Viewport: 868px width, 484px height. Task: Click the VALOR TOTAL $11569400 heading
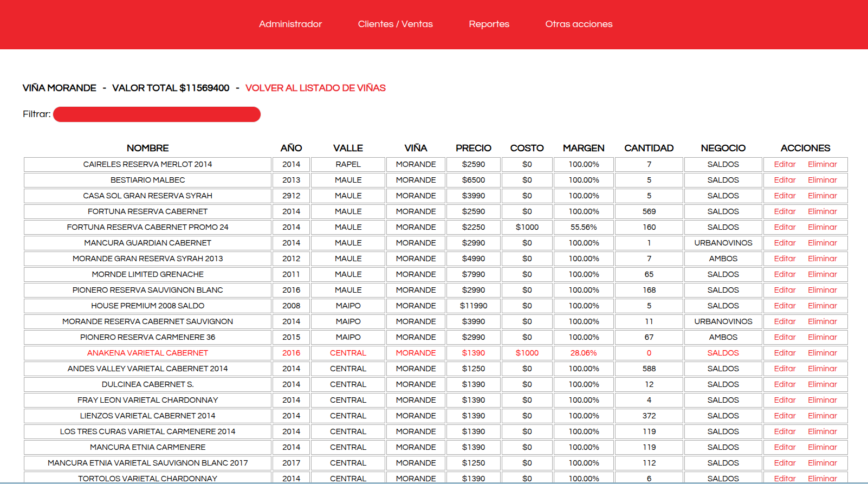[171, 88]
